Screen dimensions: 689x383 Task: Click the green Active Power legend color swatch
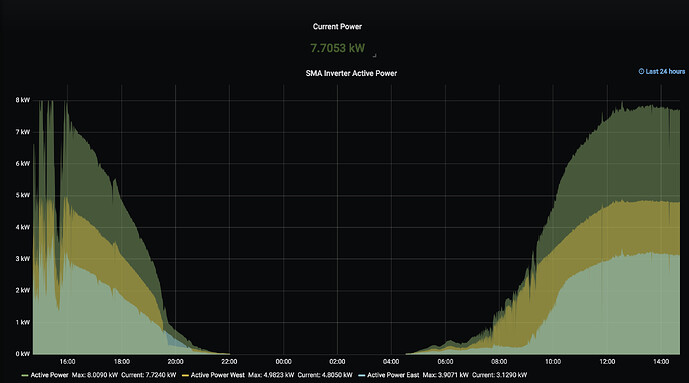coord(25,375)
